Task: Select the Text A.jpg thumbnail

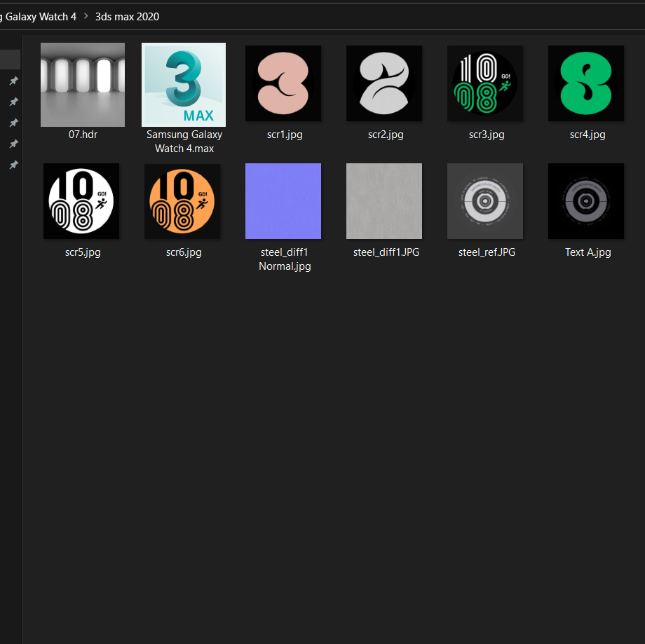Action: tap(586, 201)
